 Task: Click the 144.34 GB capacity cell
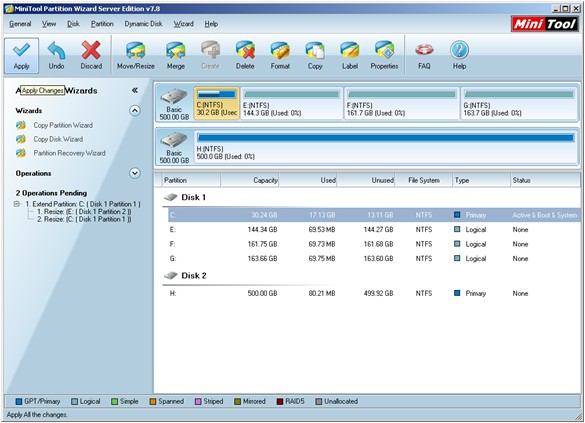click(262, 229)
